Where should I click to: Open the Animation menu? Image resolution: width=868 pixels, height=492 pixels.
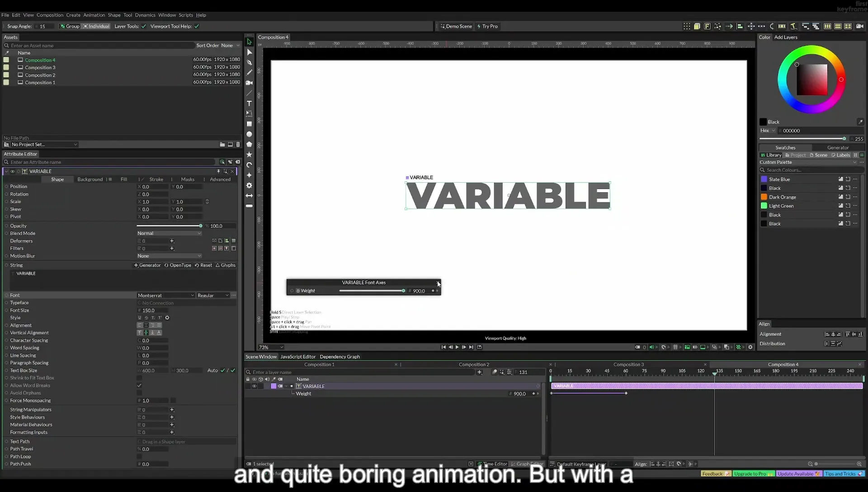coord(94,15)
